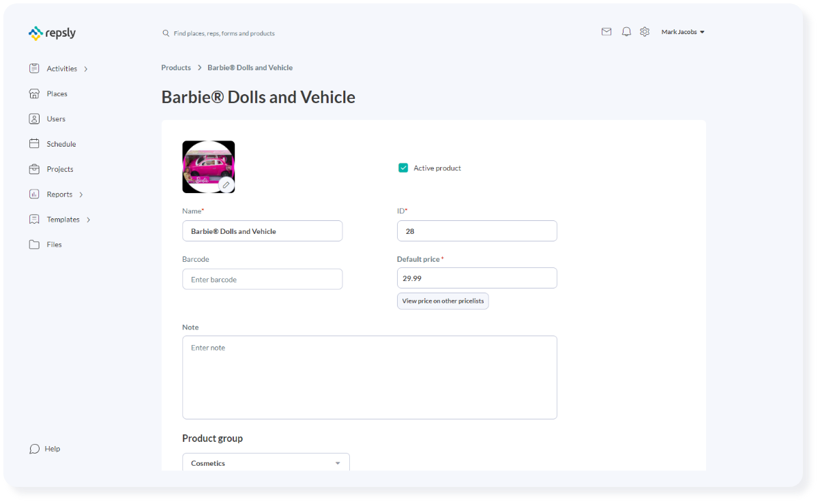Open Files in the sidebar

tap(55, 245)
